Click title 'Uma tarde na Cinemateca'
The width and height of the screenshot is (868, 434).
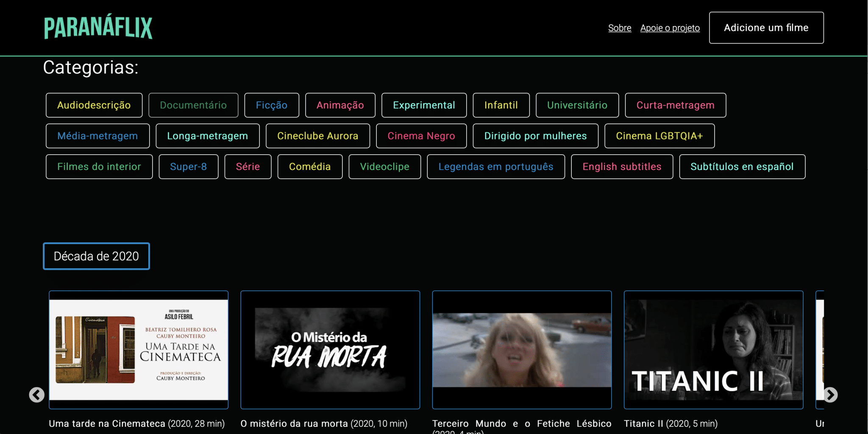107,423
